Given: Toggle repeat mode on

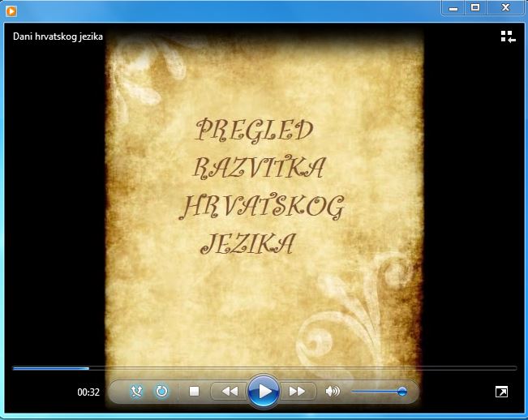Looking at the screenshot, I should (x=161, y=392).
